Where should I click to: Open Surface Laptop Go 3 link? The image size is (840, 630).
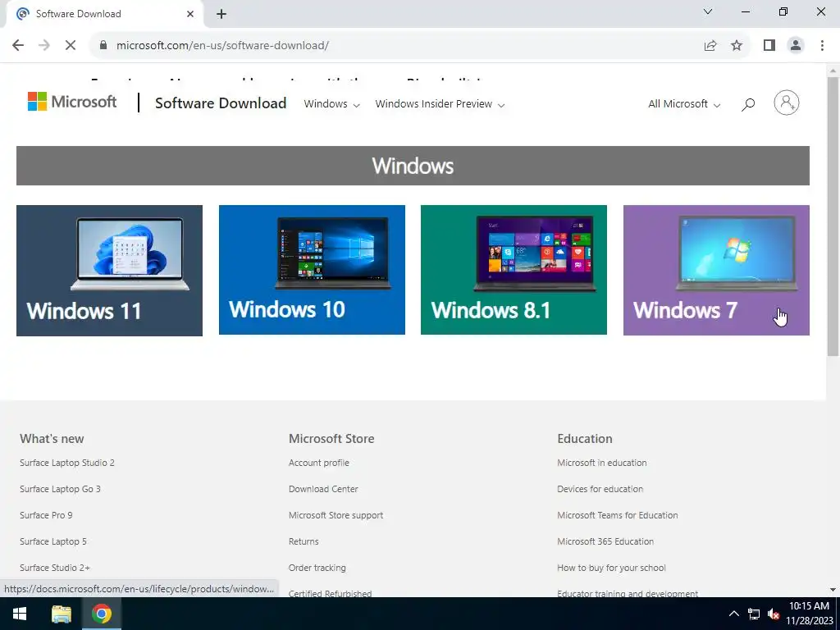click(x=60, y=489)
